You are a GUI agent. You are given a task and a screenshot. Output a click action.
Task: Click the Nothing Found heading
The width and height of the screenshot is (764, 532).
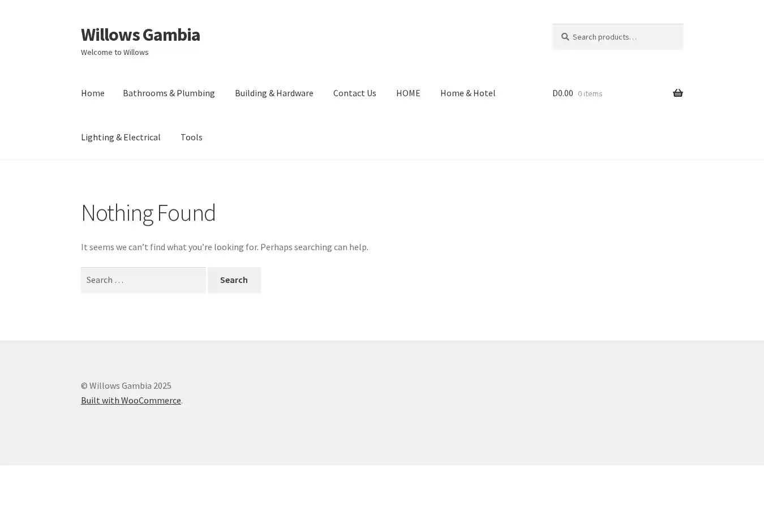pyautogui.click(x=148, y=213)
